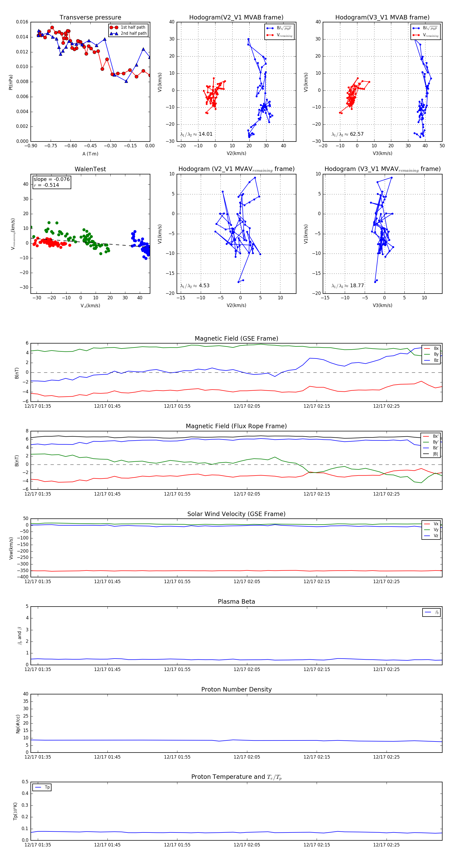Click the 'Solar Wind Velocity (GSE Frame)' title

236,514
